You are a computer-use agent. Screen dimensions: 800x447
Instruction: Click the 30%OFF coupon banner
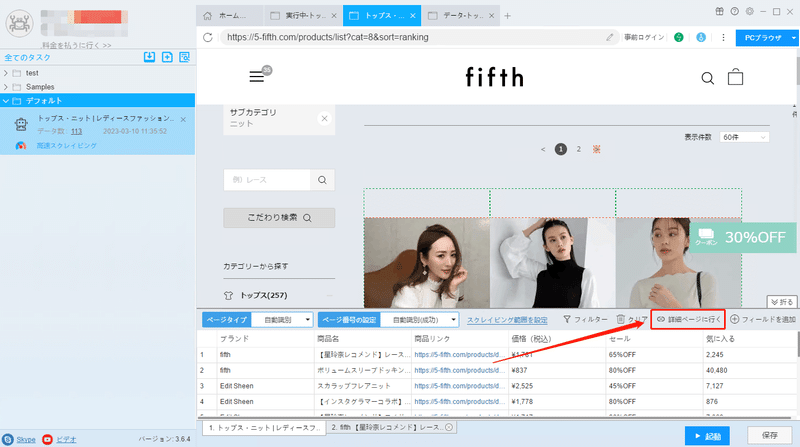[742, 237]
